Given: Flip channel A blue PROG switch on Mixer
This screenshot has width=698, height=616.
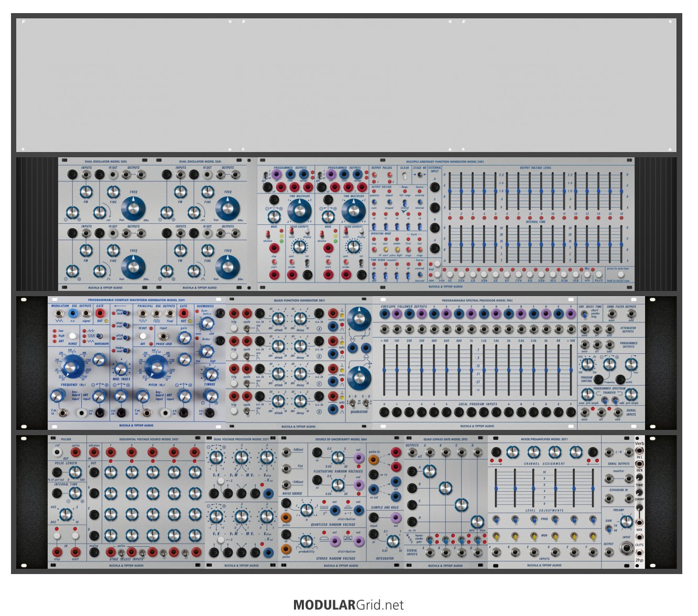Looking at the screenshot, I should pyautogui.click(x=496, y=519).
